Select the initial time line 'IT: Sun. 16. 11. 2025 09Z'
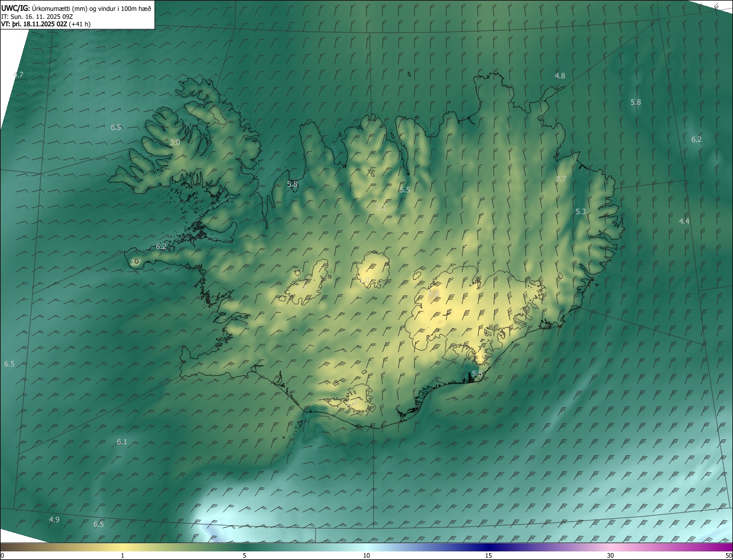Image resolution: width=733 pixels, height=560 pixels. click(37, 16)
